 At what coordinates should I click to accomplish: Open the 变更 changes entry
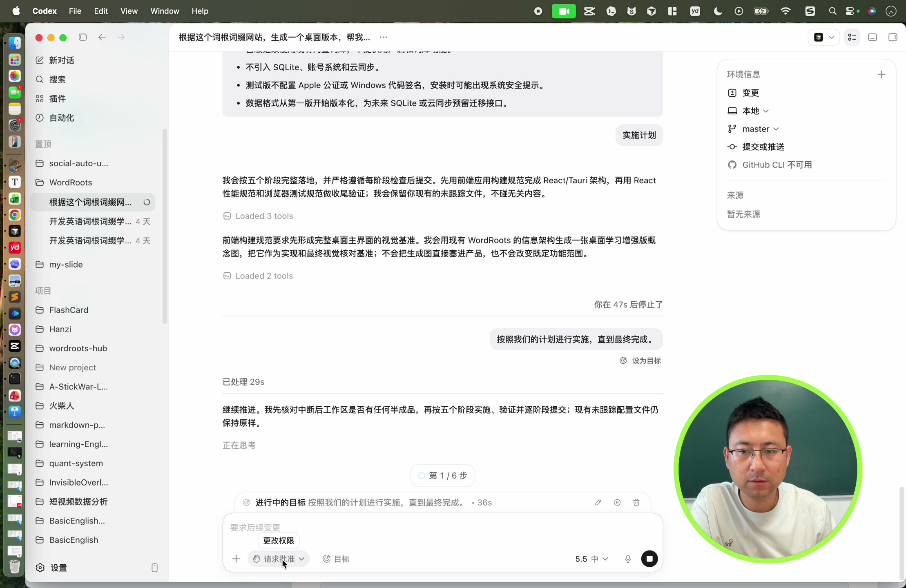[x=743, y=93]
